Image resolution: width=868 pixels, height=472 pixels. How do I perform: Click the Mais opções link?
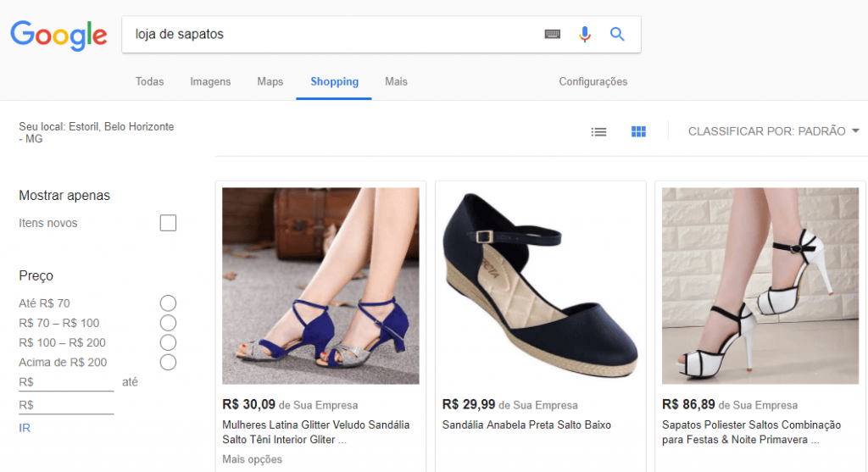(252, 459)
